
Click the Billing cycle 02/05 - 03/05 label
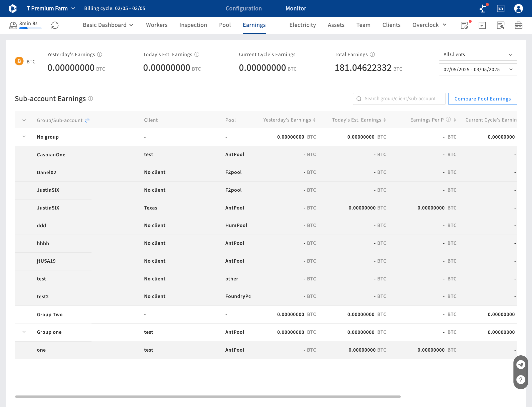[x=115, y=9]
